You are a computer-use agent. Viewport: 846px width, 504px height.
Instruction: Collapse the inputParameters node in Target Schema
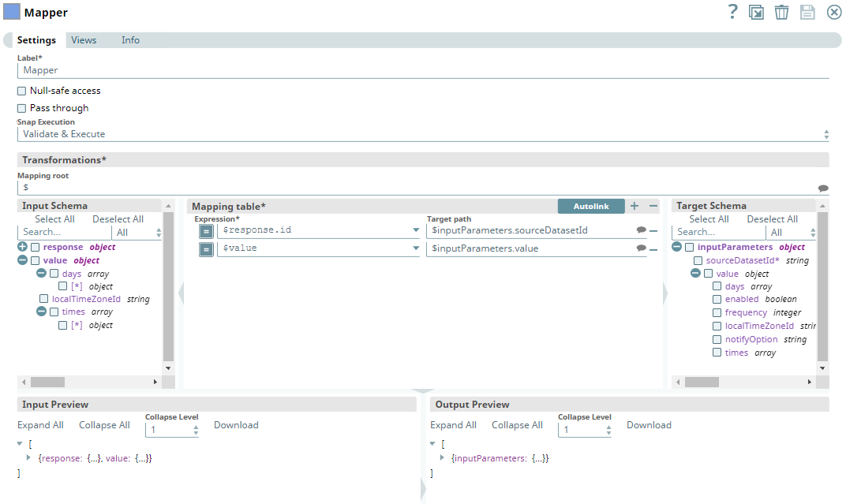[x=676, y=246]
